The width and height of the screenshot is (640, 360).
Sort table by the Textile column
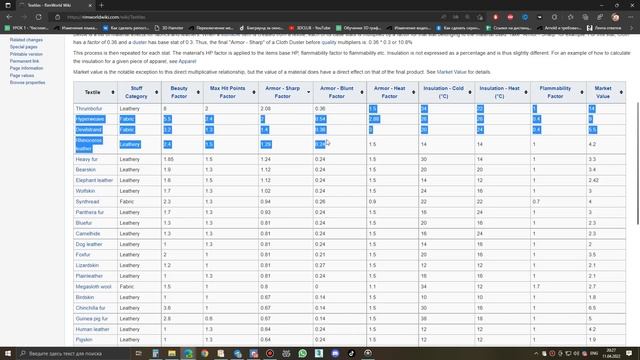[x=96, y=92]
